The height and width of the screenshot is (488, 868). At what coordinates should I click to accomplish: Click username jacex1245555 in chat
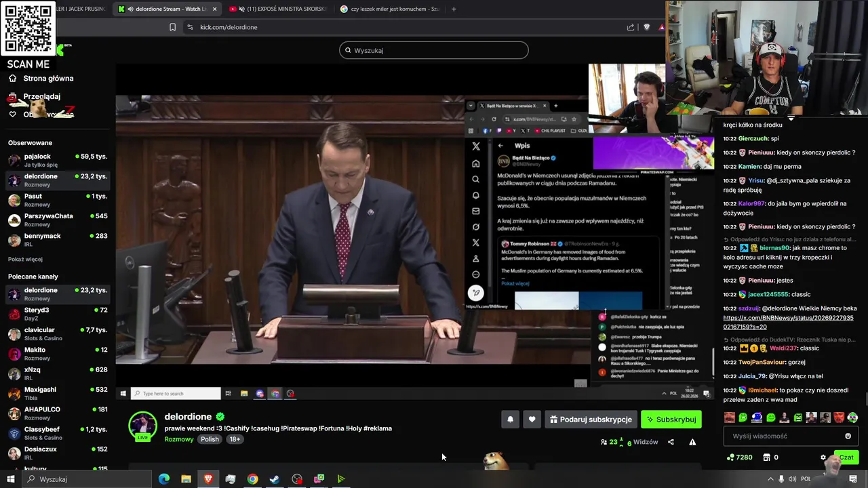(x=768, y=294)
